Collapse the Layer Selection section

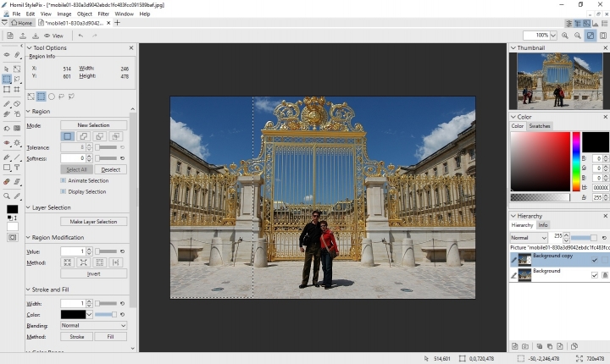(x=28, y=207)
